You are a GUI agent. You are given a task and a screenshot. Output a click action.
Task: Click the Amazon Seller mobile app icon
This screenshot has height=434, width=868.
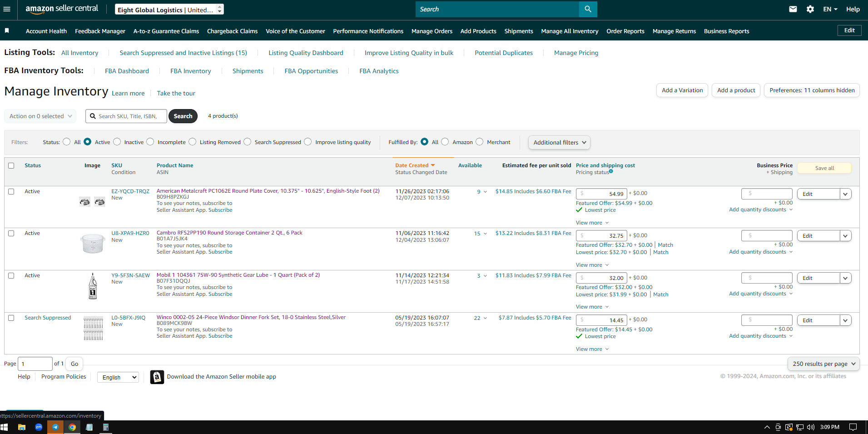pyautogui.click(x=157, y=377)
